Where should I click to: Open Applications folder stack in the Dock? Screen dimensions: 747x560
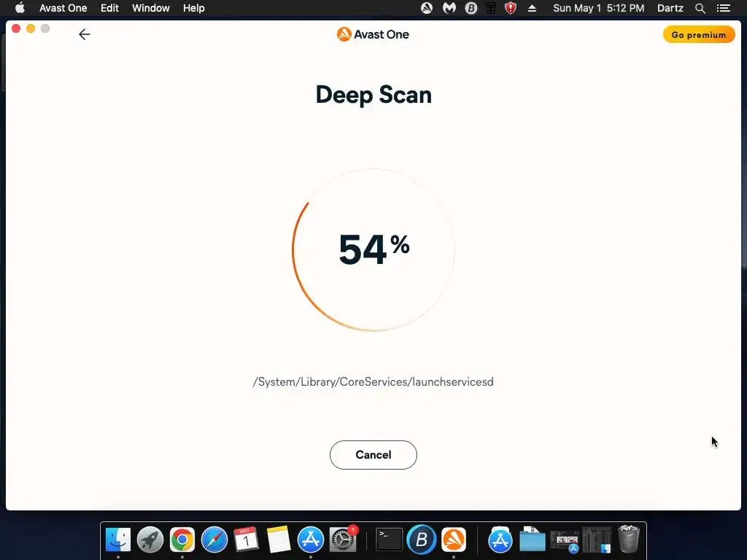[x=500, y=540]
